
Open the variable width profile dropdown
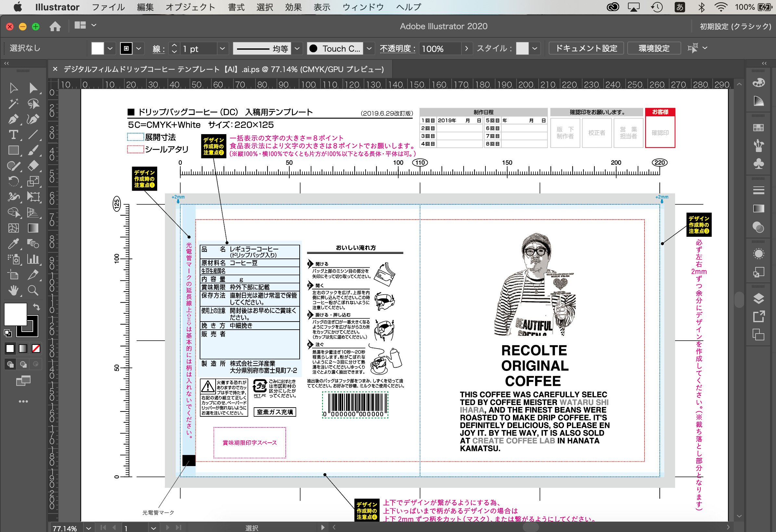[297, 48]
